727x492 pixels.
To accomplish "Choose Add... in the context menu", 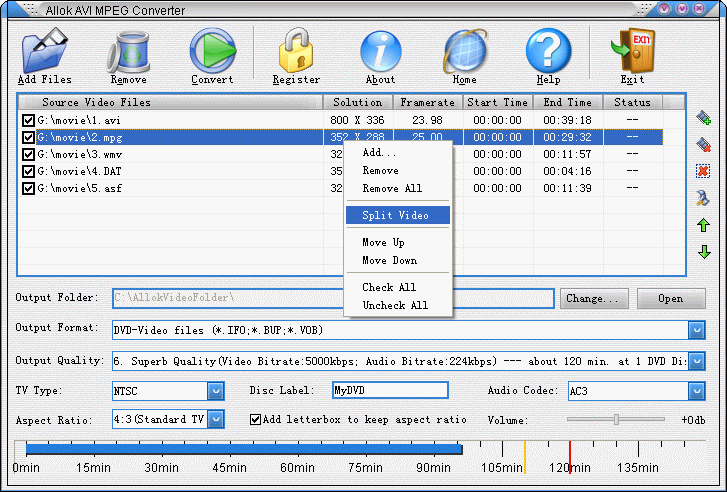I will tap(398, 153).
